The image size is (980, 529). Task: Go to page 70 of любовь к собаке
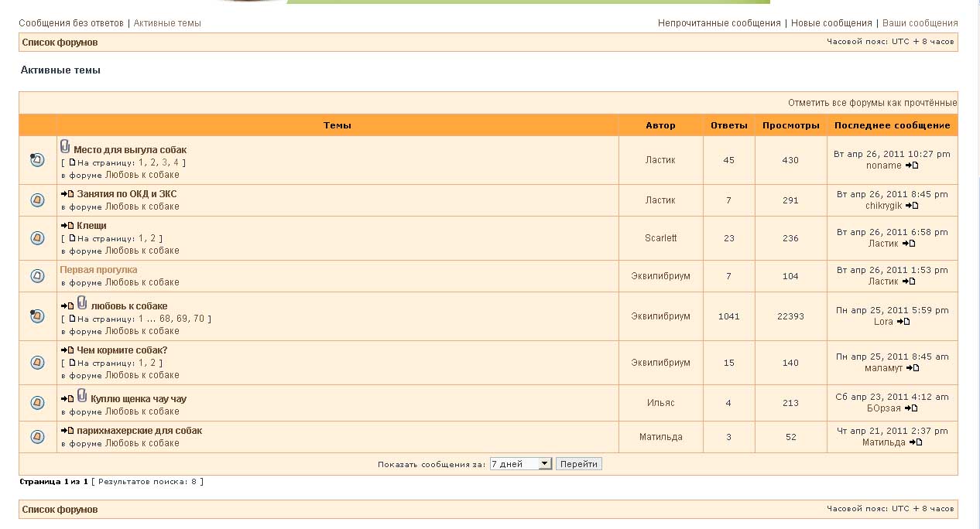coord(199,319)
